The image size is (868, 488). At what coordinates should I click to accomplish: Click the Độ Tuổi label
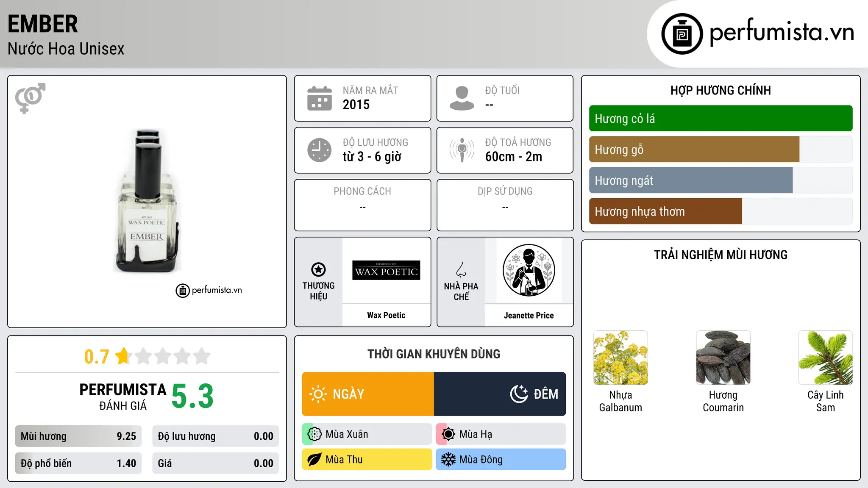pyautogui.click(x=502, y=91)
